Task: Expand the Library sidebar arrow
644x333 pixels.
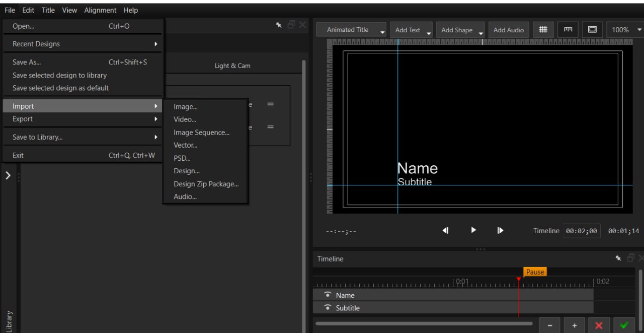Action: tap(8, 176)
